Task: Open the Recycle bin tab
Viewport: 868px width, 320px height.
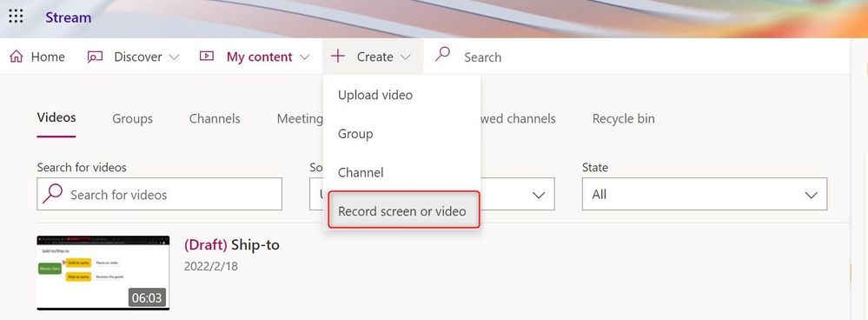Action: [x=623, y=118]
